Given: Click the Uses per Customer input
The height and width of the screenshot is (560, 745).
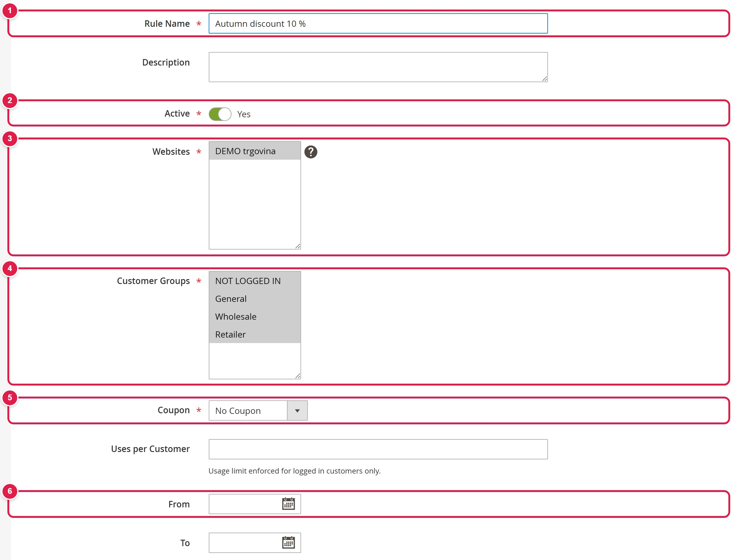Looking at the screenshot, I should coord(378,449).
